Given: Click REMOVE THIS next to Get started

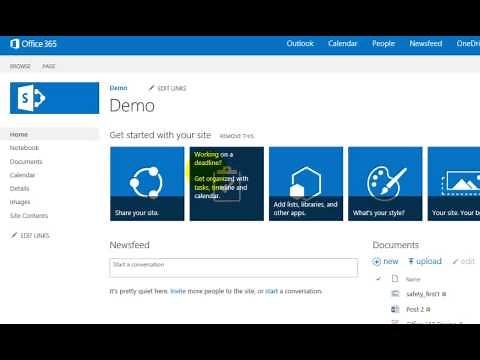Looking at the screenshot, I should coord(237,136).
